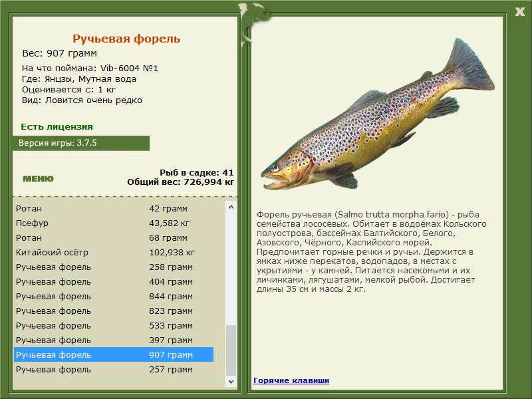Click the Есть лицензия label

coord(57,126)
